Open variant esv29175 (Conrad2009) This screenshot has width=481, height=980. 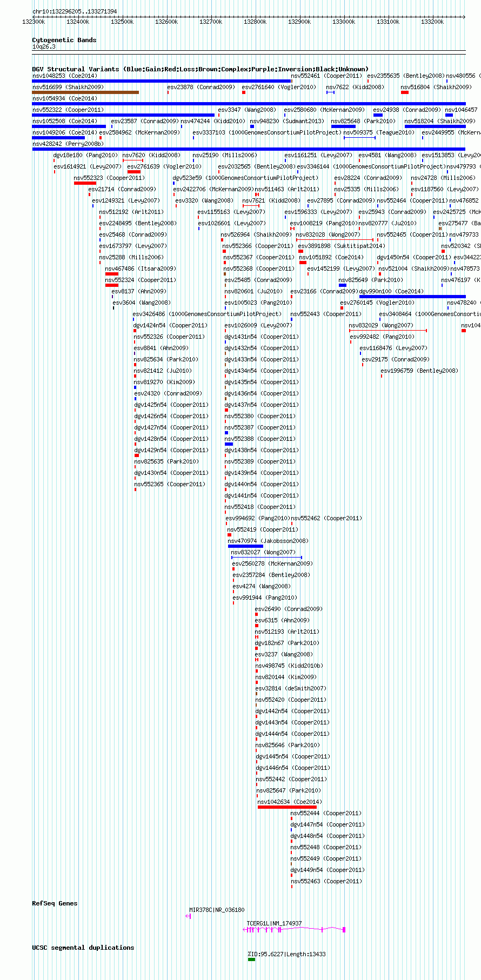click(396, 359)
